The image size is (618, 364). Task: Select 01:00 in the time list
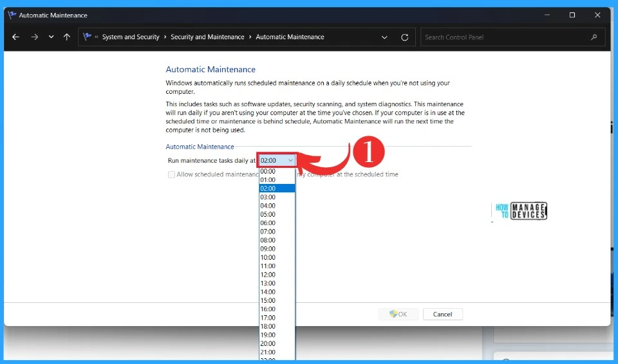[277, 179]
